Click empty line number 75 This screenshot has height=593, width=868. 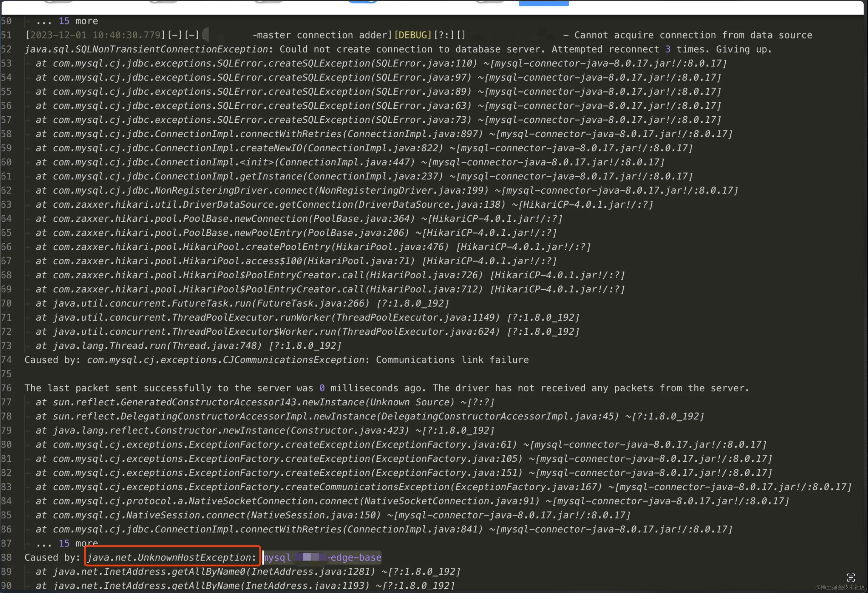coord(6,374)
